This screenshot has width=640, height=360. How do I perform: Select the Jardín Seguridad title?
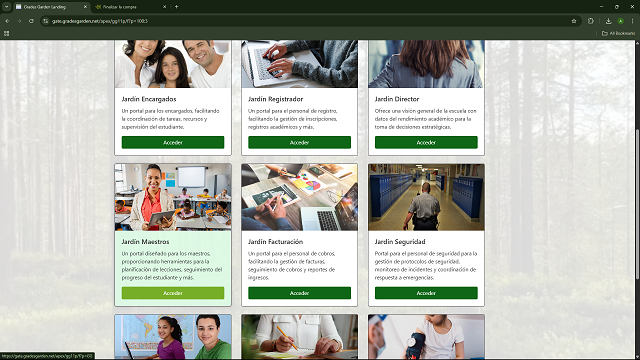point(400,242)
